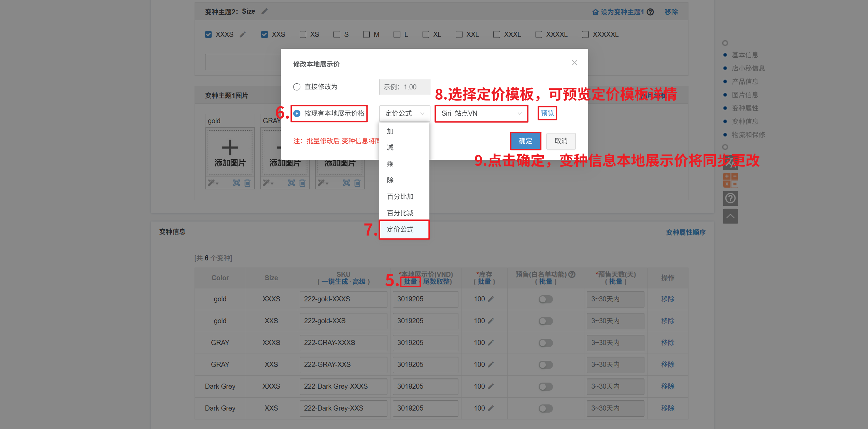
Task: Collapse the 定价公式 operation dropdown
Action: (404, 114)
